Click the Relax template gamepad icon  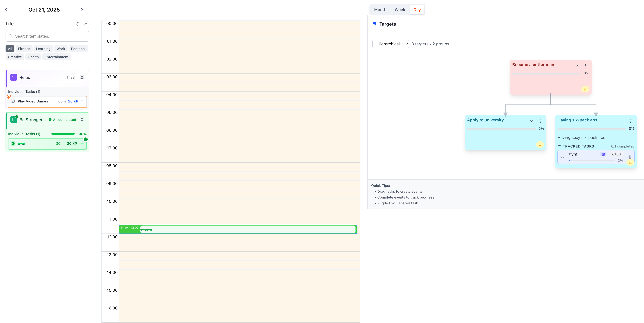coord(14,77)
